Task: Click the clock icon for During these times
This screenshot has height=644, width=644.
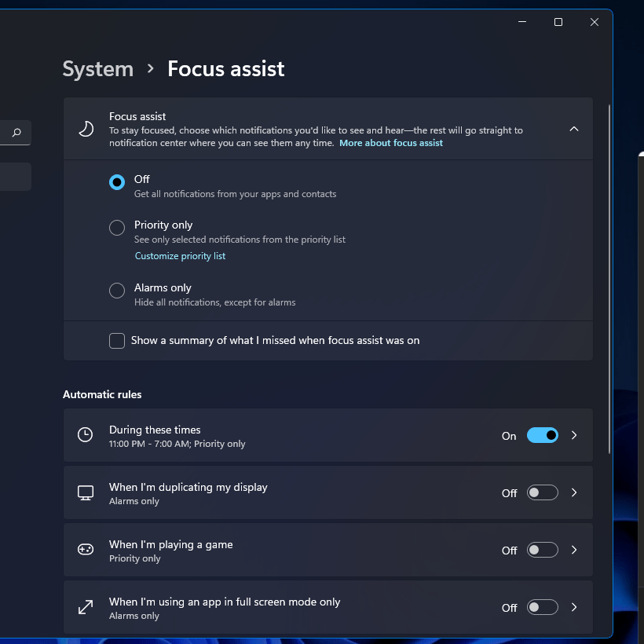Action: 86,435
